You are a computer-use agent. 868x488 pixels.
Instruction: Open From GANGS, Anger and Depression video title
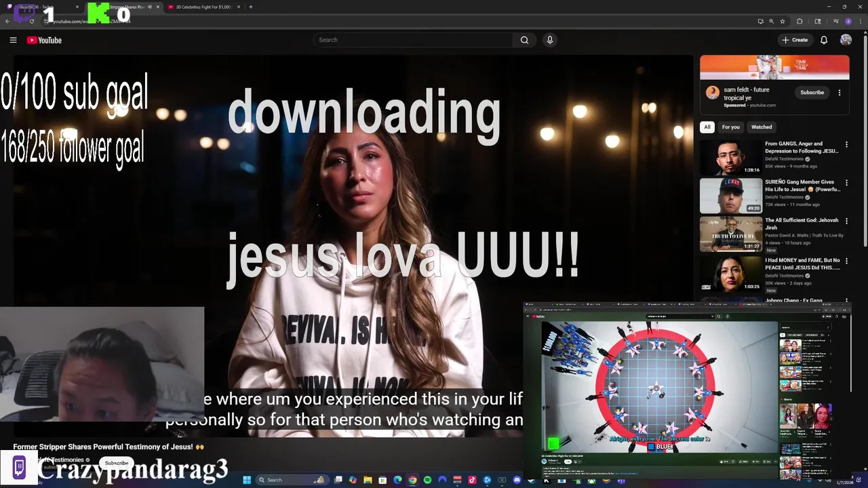tap(802, 147)
